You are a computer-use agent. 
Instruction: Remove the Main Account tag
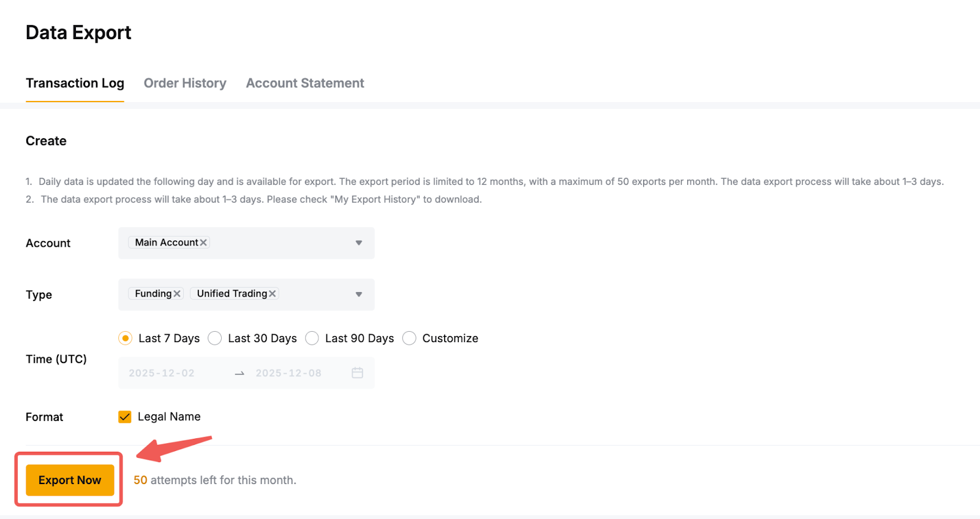(x=203, y=243)
